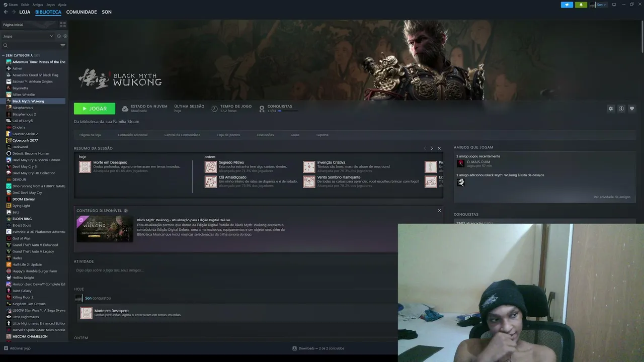Select Hollow Knight in the library
This screenshot has height=362, width=644.
click(23, 278)
